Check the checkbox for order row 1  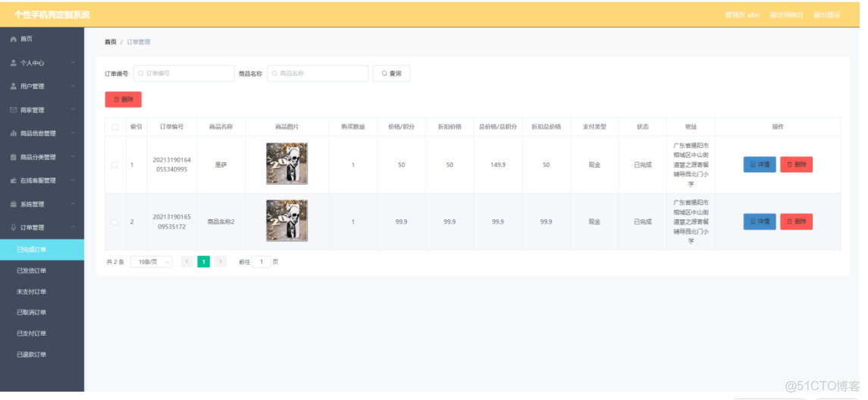114,165
